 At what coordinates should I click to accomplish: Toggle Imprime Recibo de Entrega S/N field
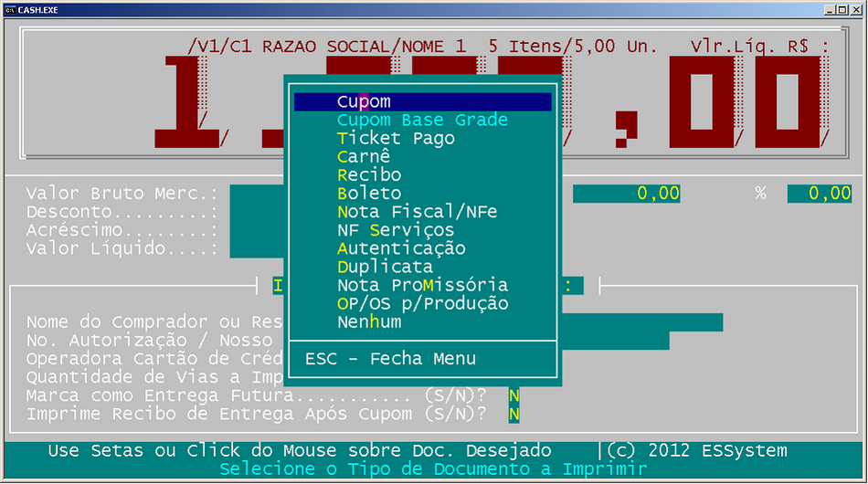coord(514,415)
